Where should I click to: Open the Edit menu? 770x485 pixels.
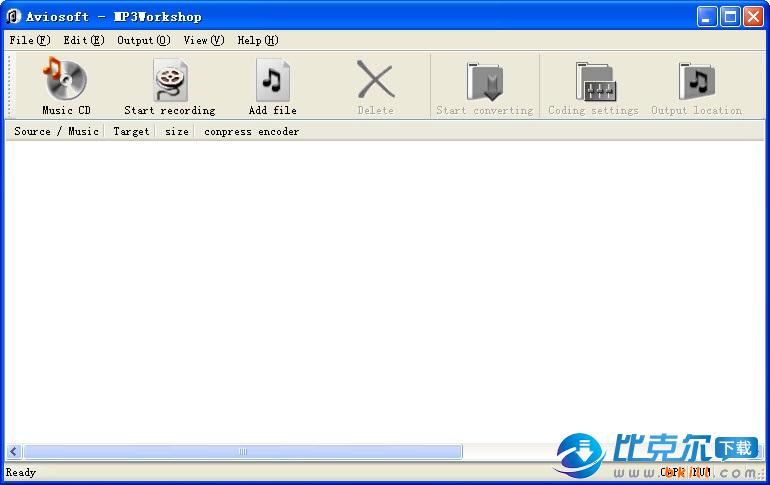tap(83, 40)
